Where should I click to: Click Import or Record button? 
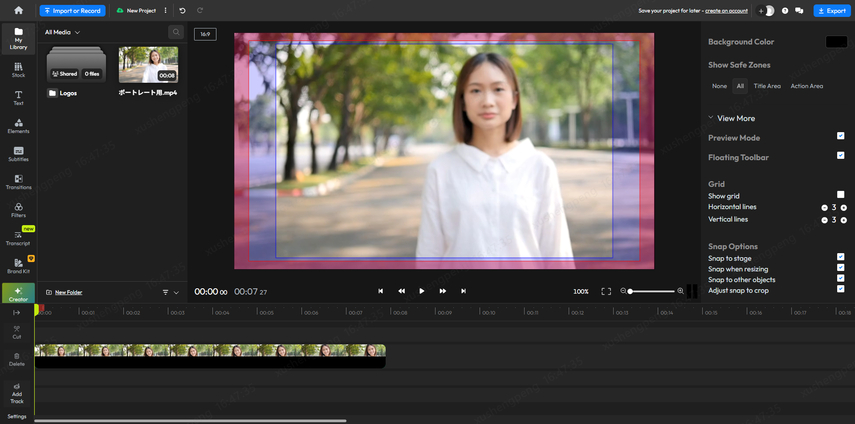(73, 10)
